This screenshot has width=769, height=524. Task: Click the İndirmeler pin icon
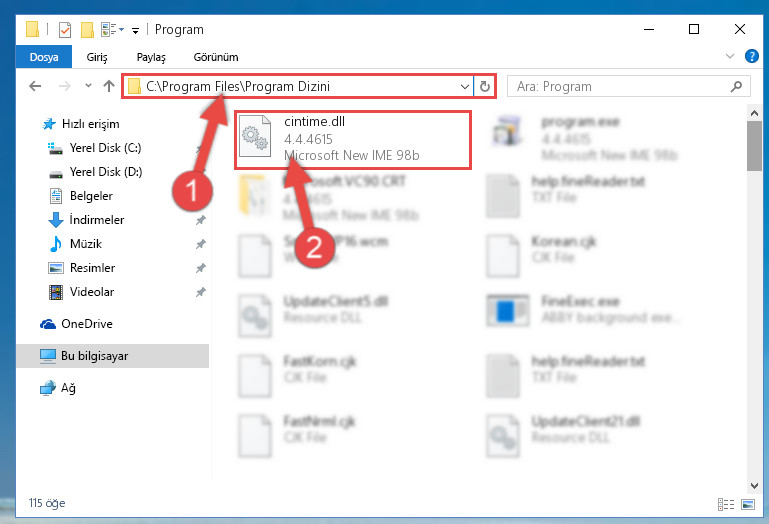coord(201,220)
